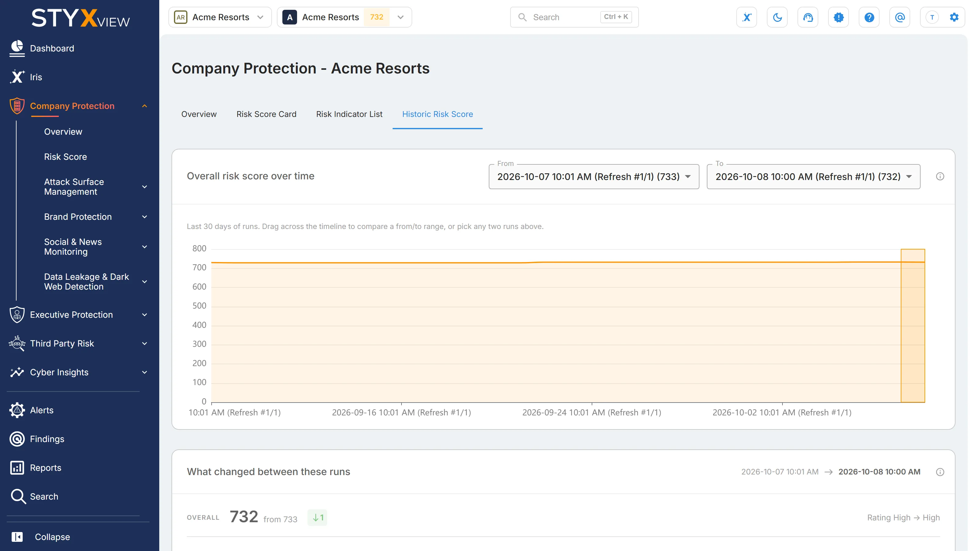Click the Executive Protection shield icon
Screen dimensions: 980x551
tap(17, 314)
